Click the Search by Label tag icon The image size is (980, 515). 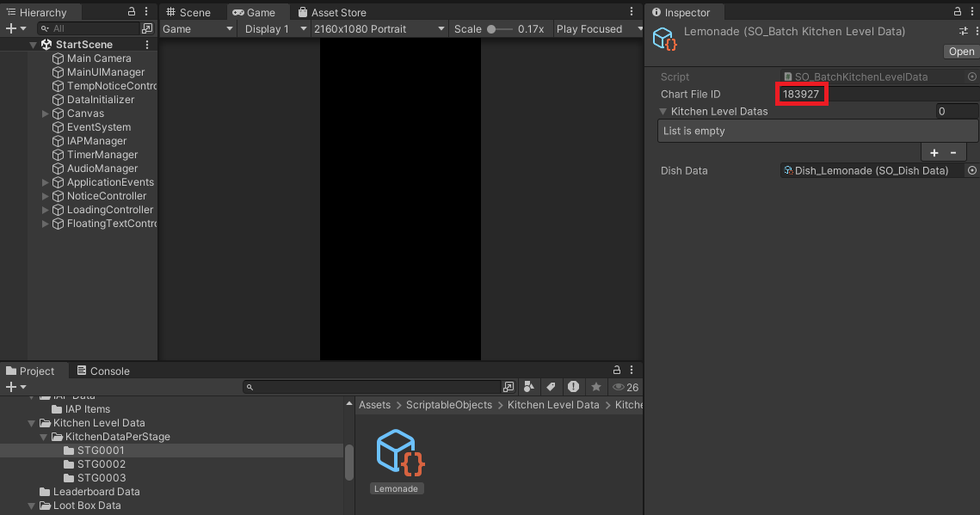(x=551, y=387)
